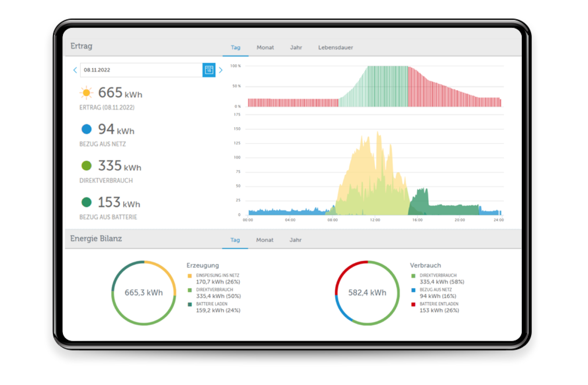
Task: Click the blue Bezug aus Netz legend swatch
Action: (413, 290)
